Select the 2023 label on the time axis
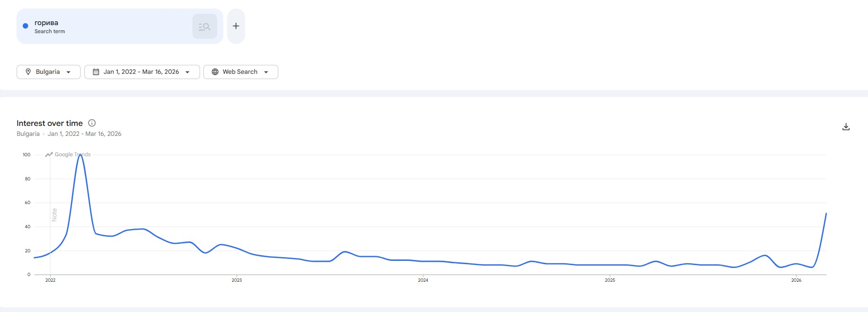Image resolution: width=868 pixels, height=312 pixels. coord(237,280)
